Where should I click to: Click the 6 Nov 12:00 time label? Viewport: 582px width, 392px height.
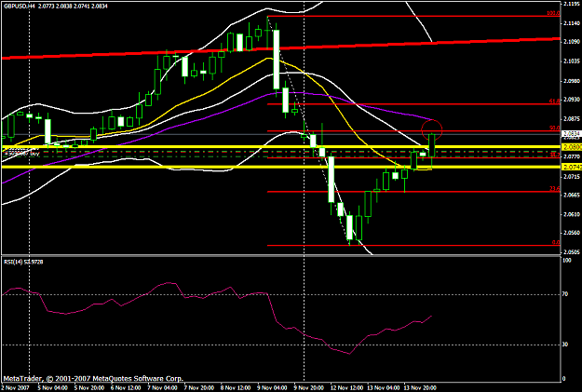(x=125, y=388)
